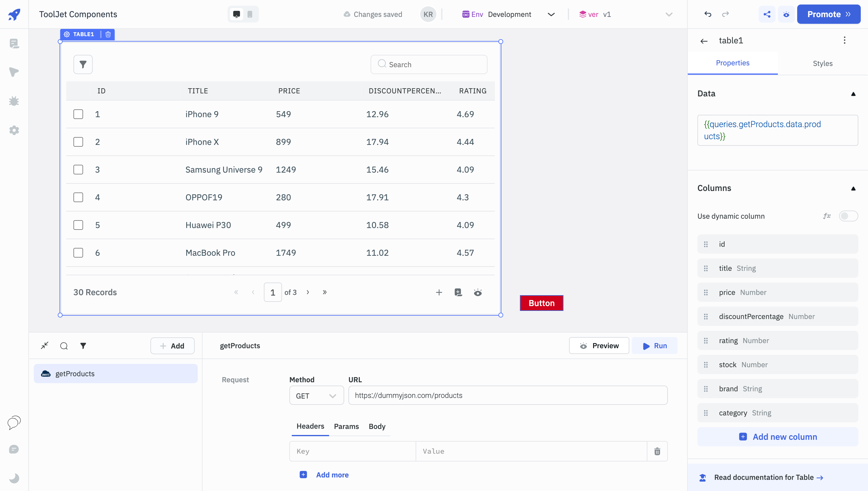Screen dimensions: 868x491
Task: Click the undo arrow icon
Action: (708, 14)
